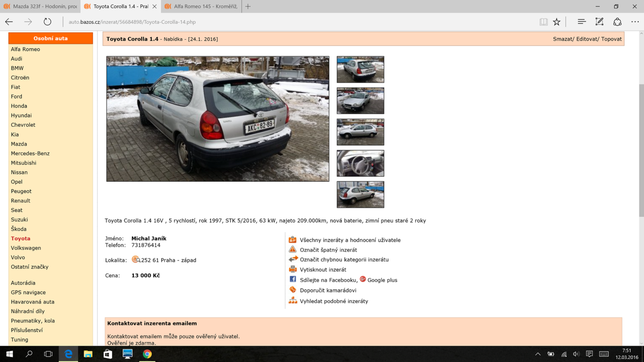Open the Edge Hub icon
Viewport: 644px width, 362px height.
(x=582, y=22)
